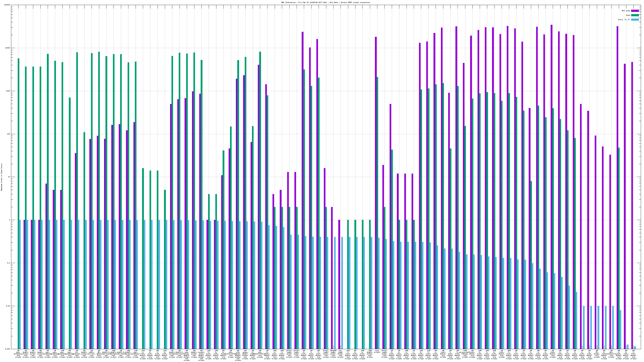Screen dimensions: 644x362
Task: Click the 10000 y-axis tick label
Action: coord(8,48)
